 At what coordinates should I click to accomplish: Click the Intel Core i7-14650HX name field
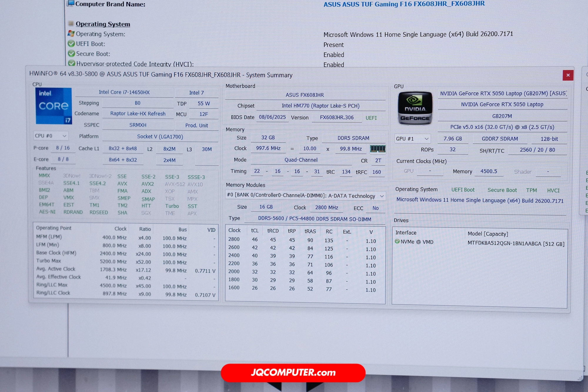pyautogui.click(x=124, y=92)
